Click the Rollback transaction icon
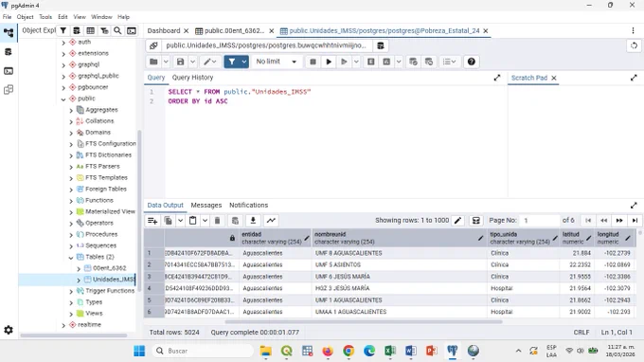 pyautogui.click(x=429, y=62)
